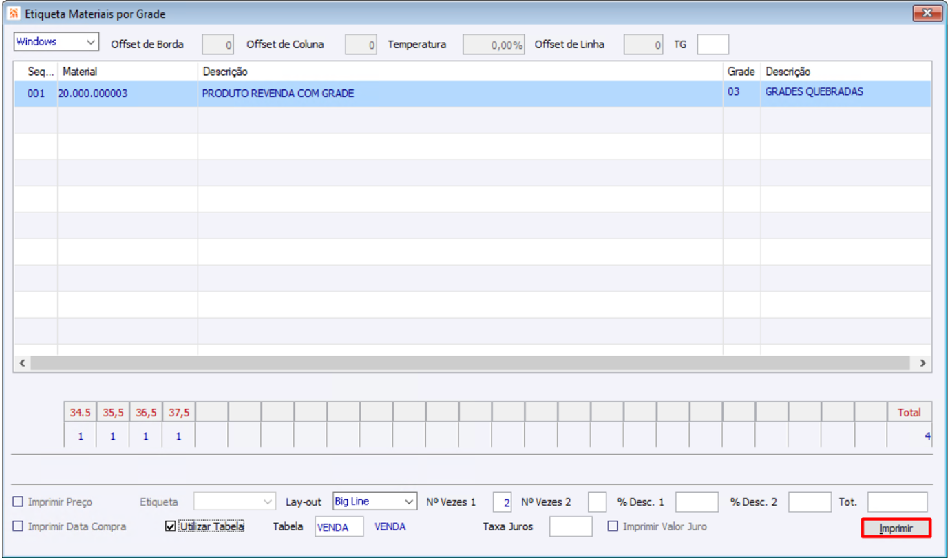950x560 pixels.
Task: Click the TG input field
Action: pos(712,45)
